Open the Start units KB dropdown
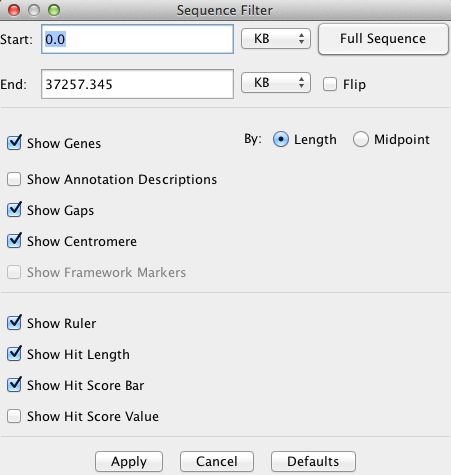This screenshot has height=475, width=451. (276, 39)
